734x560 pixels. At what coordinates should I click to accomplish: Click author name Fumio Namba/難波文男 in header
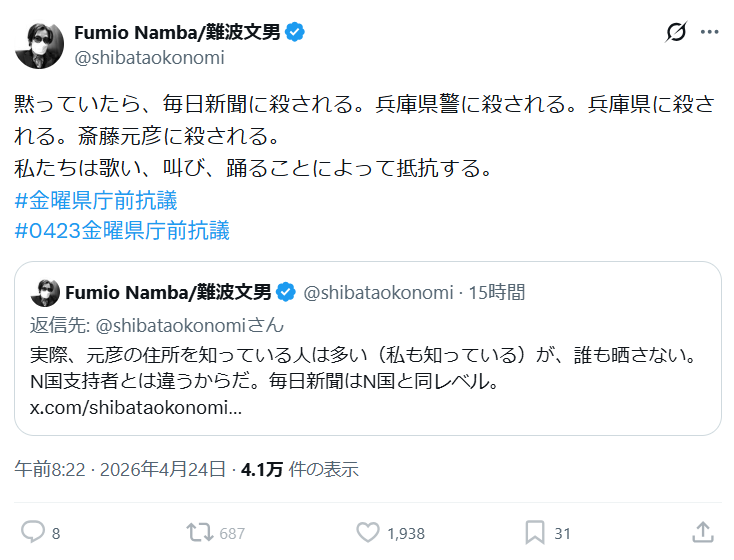point(177,32)
